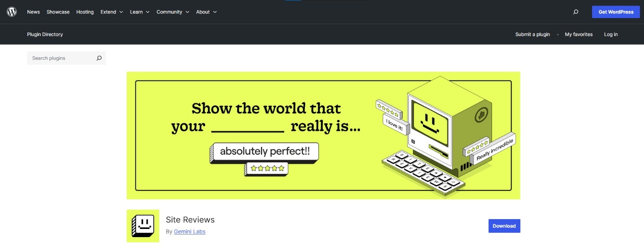Image resolution: width=644 pixels, height=247 pixels.
Task: Click the Site Reviews plugin icon
Action: pyautogui.click(x=143, y=226)
